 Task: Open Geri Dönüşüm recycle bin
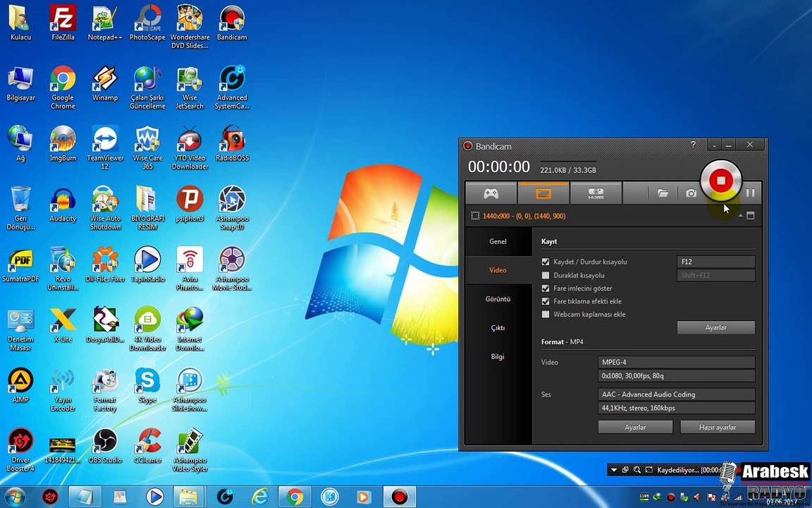click(x=20, y=208)
